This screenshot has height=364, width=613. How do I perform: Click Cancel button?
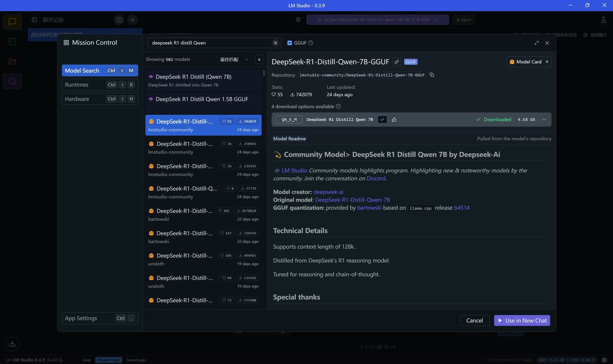[474, 320]
